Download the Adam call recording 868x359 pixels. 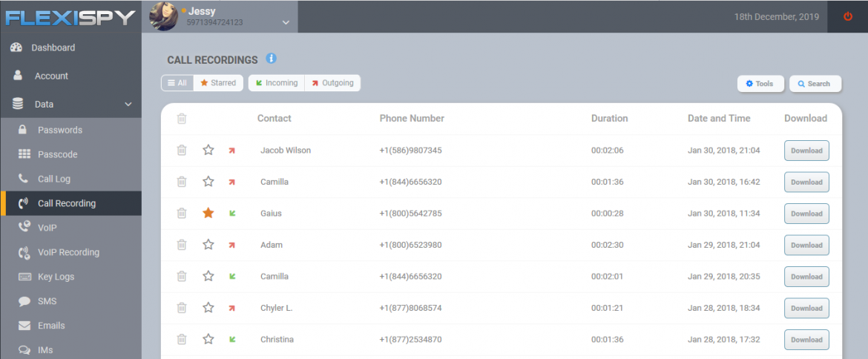[806, 245]
